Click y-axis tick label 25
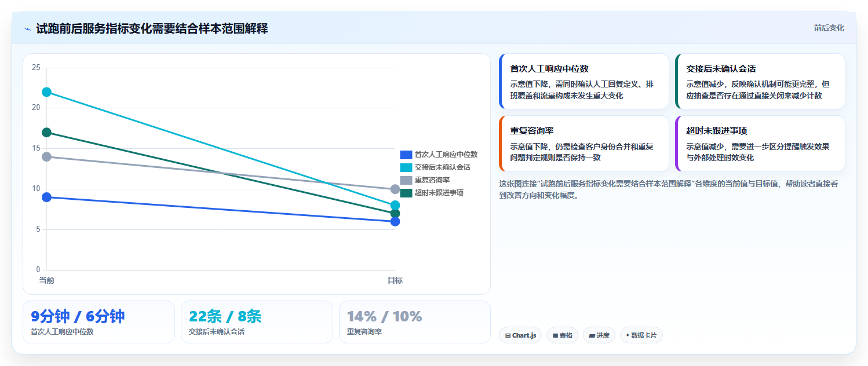Screen dimensions: 868x366 36,68
